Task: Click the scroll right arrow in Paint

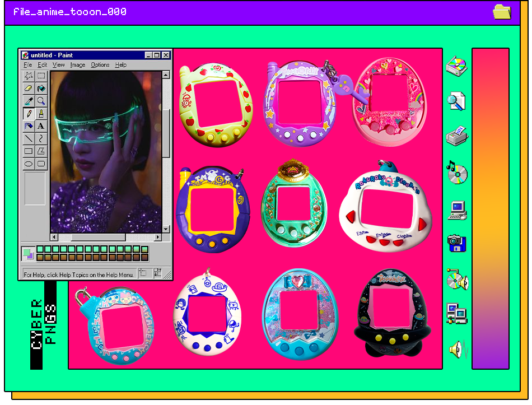Action: coord(158,237)
